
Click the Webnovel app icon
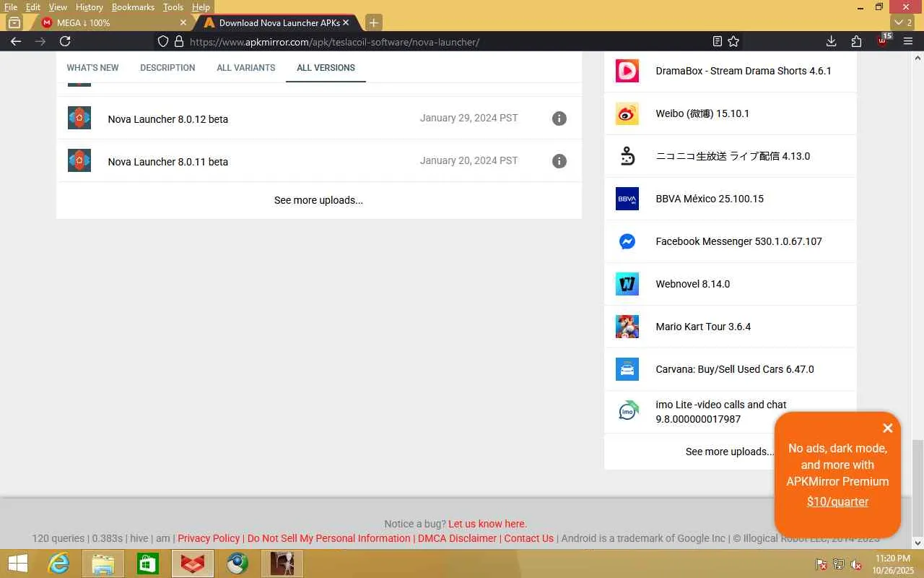pos(627,284)
